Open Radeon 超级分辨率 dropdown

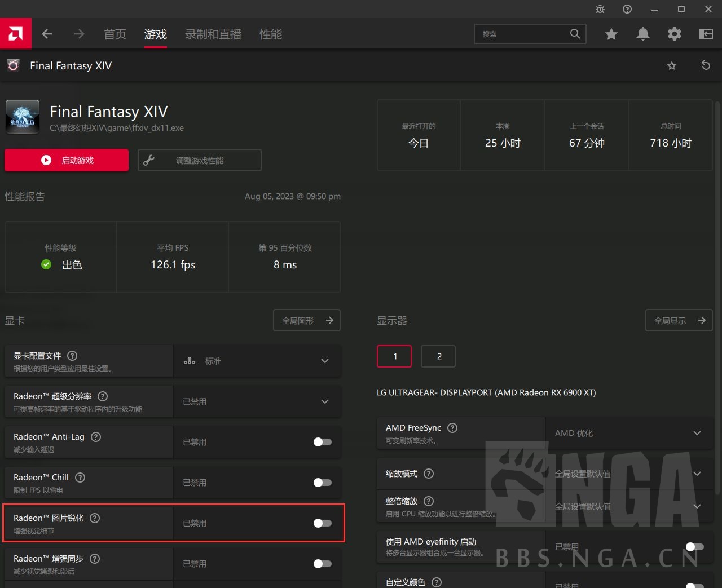pyautogui.click(x=257, y=401)
